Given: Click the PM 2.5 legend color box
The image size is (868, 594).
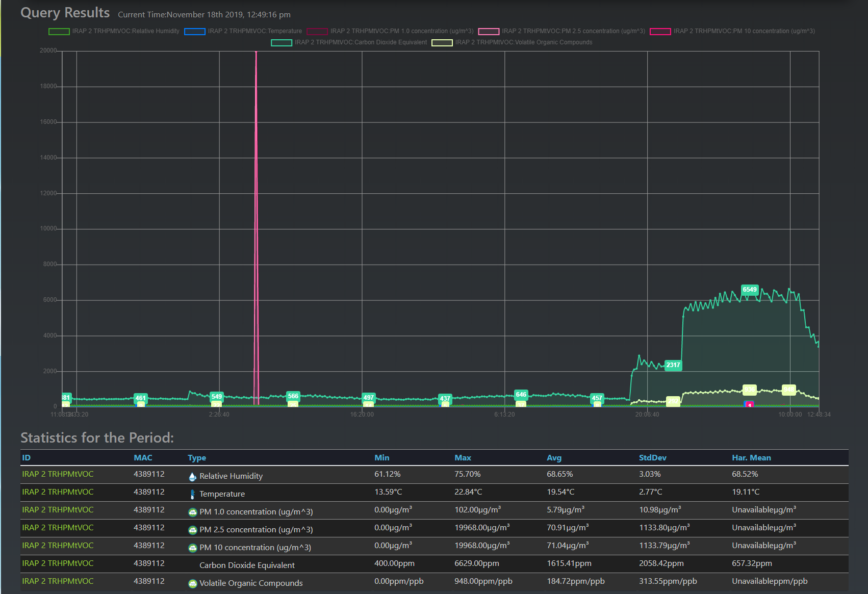Looking at the screenshot, I should click(x=488, y=32).
